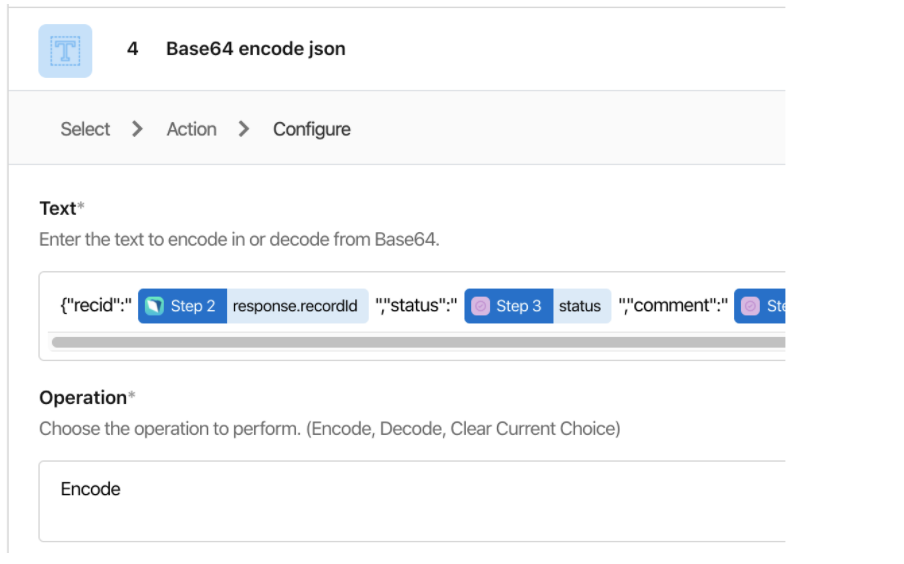Click the ","comment":" text segment
Image resolution: width=904 pixels, height=564 pixels.
(x=673, y=305)
